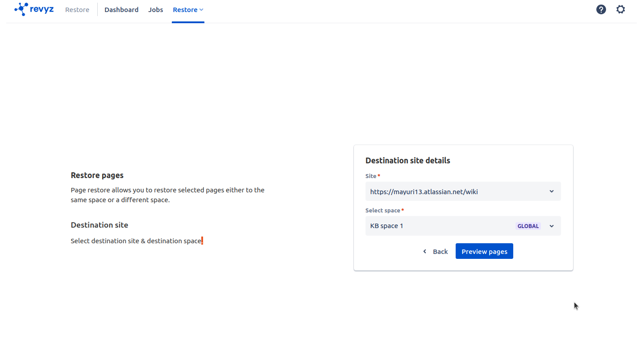Viewport: 644px width, 345px height.
Task: Open the settings gear icon
Action: (x=620, y=9)
